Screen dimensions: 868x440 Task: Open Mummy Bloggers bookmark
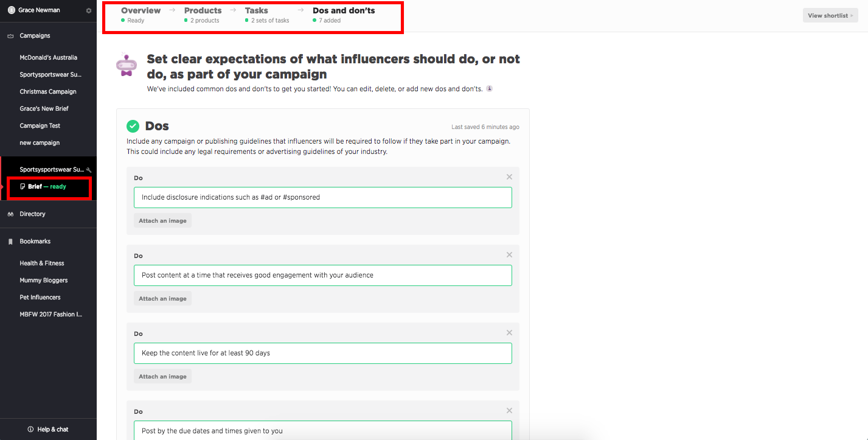pyautogui.click(x=44, y=281)
